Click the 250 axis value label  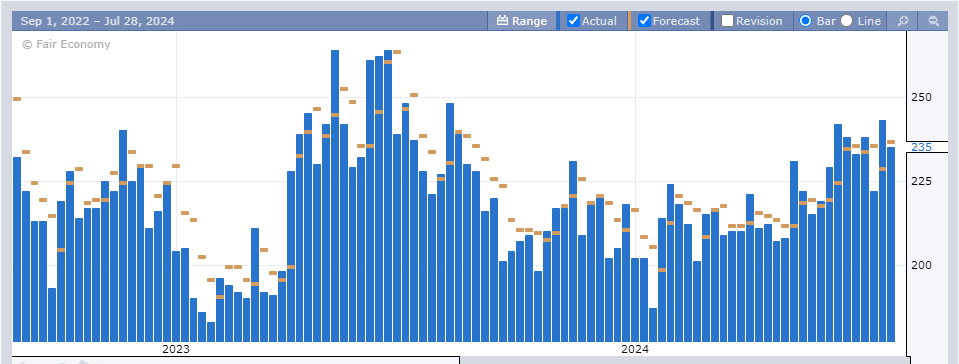922,97
